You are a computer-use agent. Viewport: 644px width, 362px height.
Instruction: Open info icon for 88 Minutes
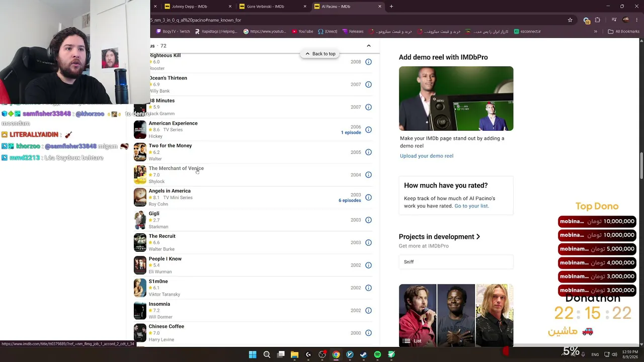[368, 107]
